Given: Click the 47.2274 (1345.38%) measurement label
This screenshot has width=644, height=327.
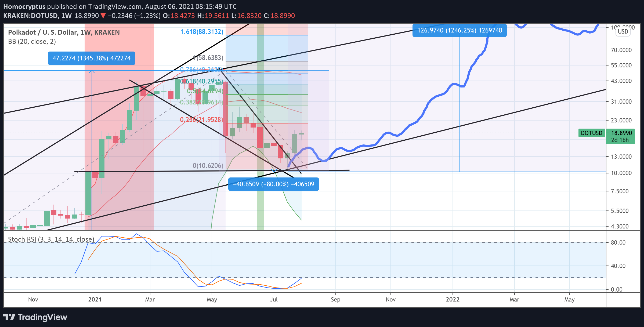Looking at the screenshot, I should click(x=92, y=58).
